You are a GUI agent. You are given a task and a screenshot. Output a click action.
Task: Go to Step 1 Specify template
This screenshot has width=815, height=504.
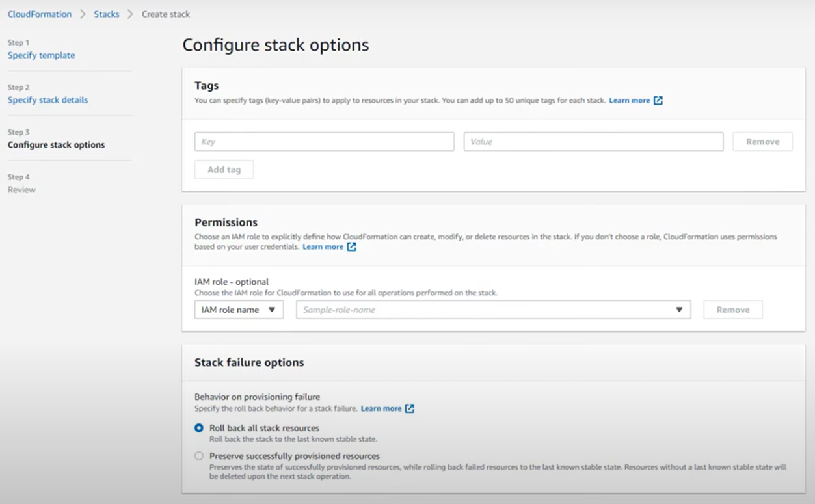coord(41,55)
